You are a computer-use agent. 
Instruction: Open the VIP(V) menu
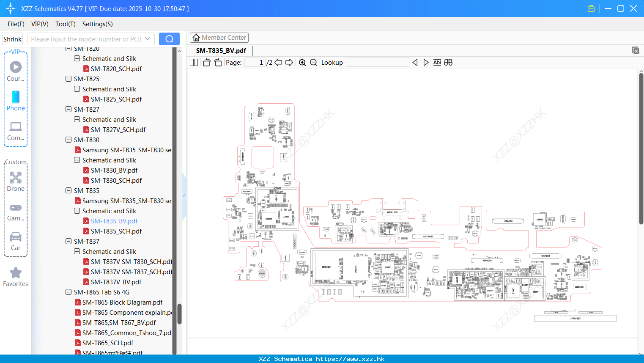coord(40,24)
